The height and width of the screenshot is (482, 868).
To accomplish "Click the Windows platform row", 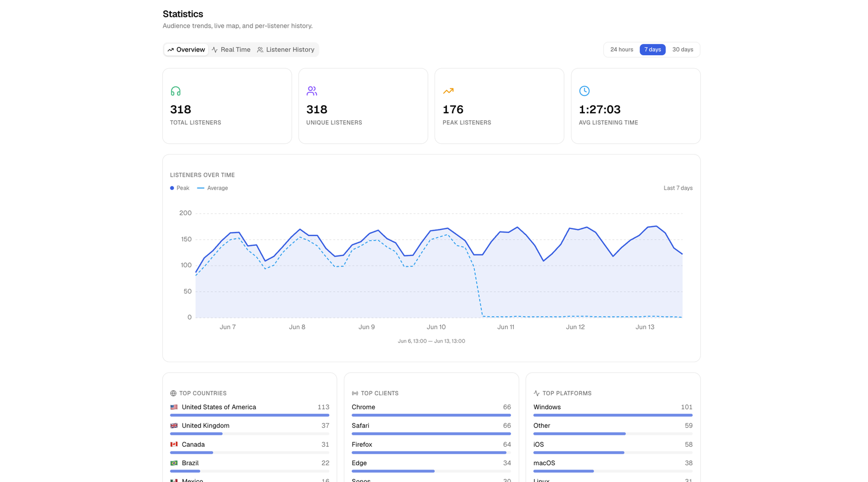I will tap(613, 410).
